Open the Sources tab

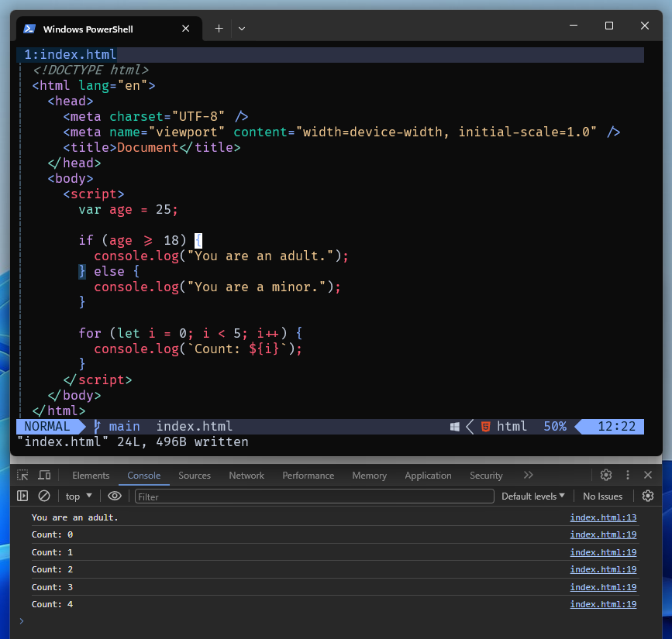(x=195, y=476)
